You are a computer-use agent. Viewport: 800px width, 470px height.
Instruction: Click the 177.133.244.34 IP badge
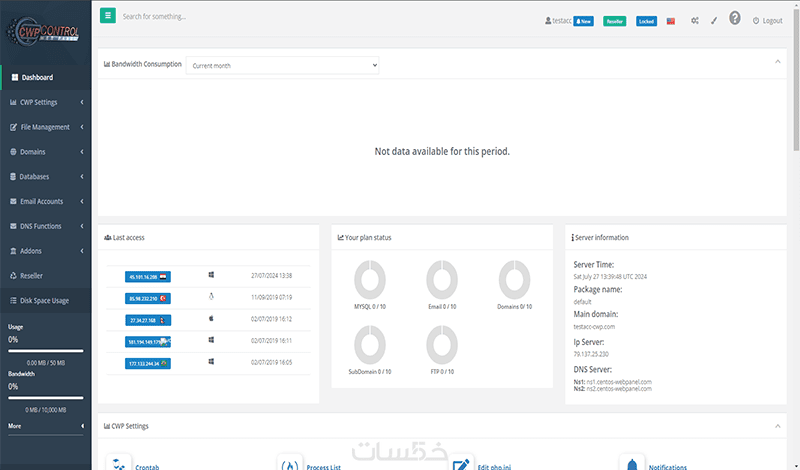click(x=148, y=364)
